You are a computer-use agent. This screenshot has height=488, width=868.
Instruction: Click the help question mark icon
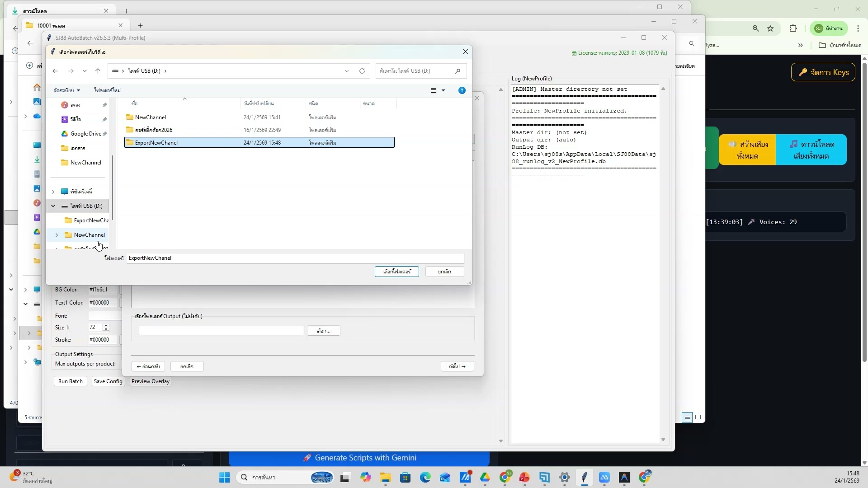(462, 90)
